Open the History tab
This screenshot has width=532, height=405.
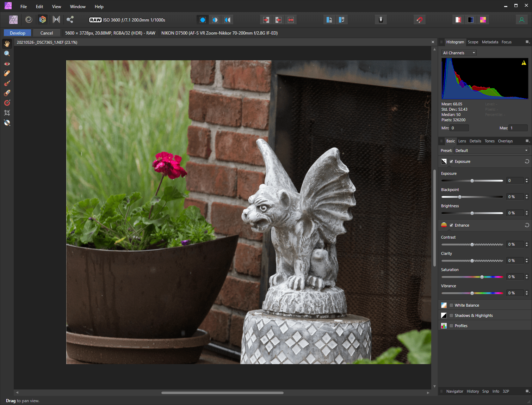tap(473, 391)
